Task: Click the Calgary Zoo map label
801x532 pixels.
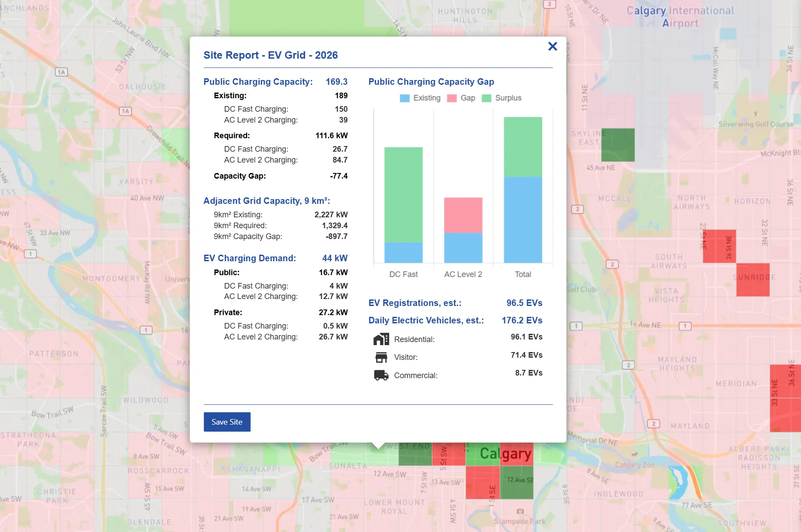Action: [634, 465]
